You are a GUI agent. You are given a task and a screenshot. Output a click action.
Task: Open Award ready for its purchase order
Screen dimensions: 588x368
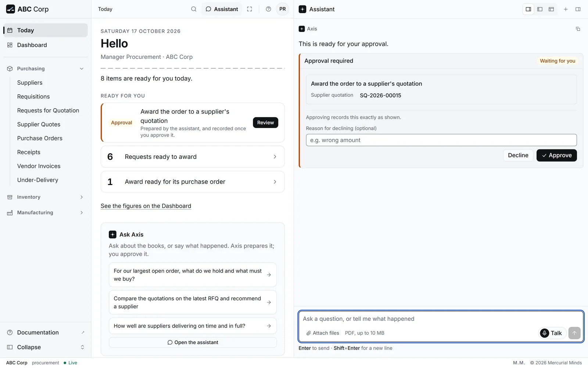[x=193, y=182]
